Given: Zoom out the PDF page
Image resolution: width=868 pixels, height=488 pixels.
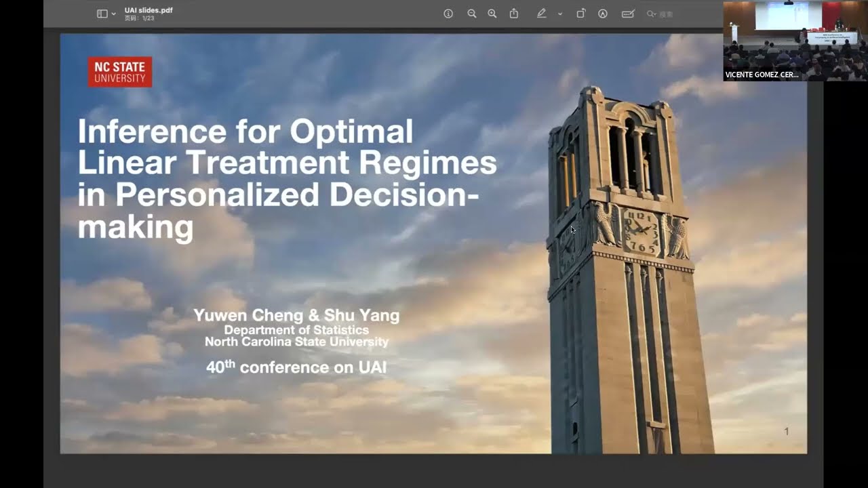Looking at the screenshot, I should (x=472, y=14).
